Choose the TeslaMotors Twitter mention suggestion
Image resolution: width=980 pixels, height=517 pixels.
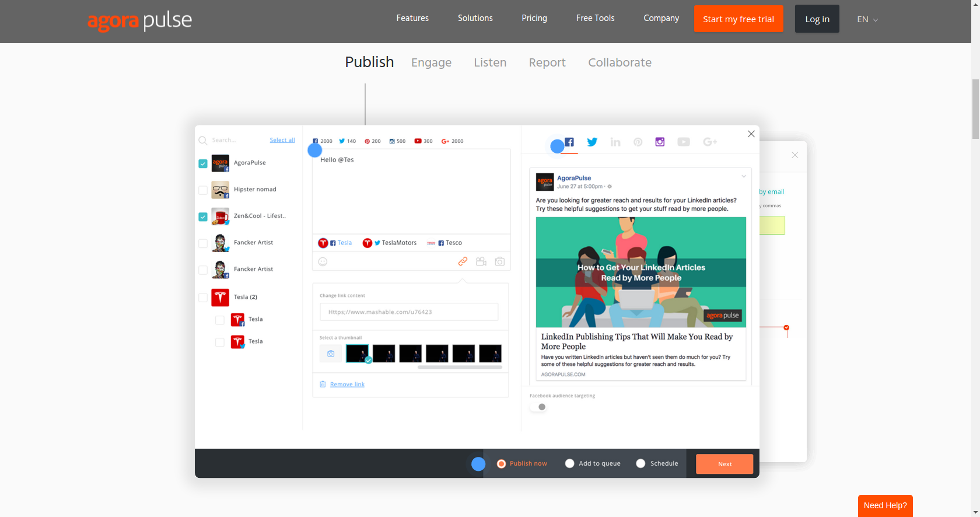tap(390, 243)
